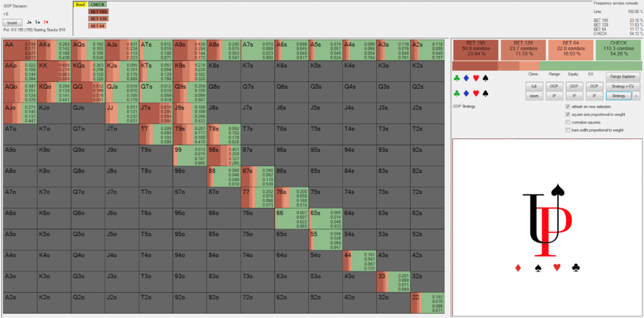
Task: Disable refresh on new selection checkbox
Action: [568, 107]
